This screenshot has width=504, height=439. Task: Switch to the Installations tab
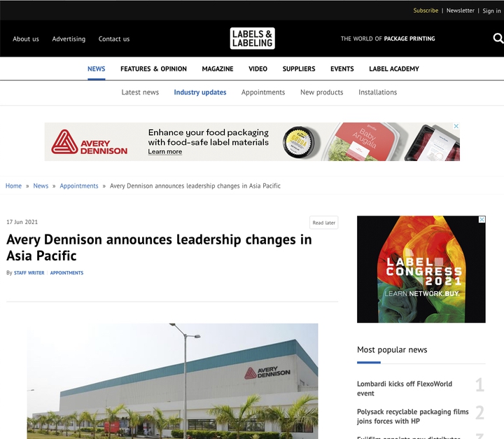click(x=378, y=92)
